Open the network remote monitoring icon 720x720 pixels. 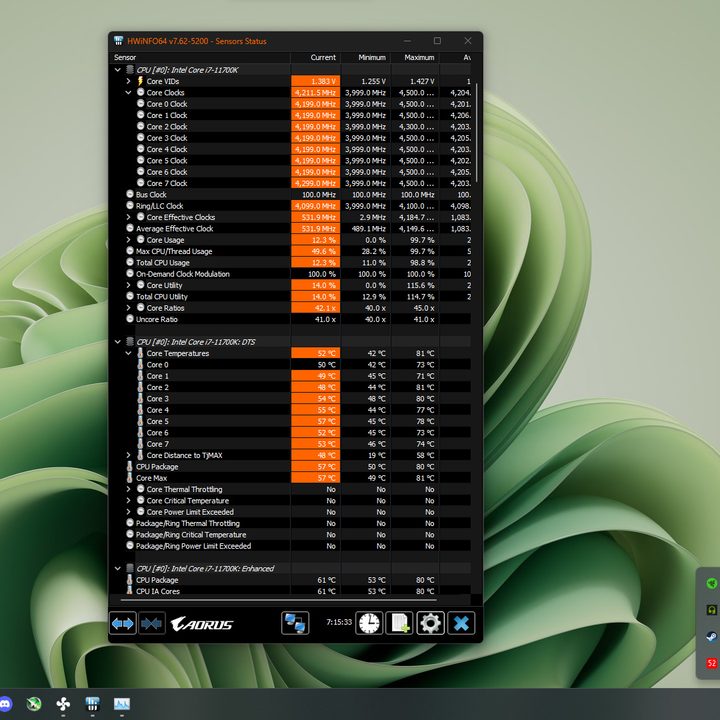click(295, 623)
